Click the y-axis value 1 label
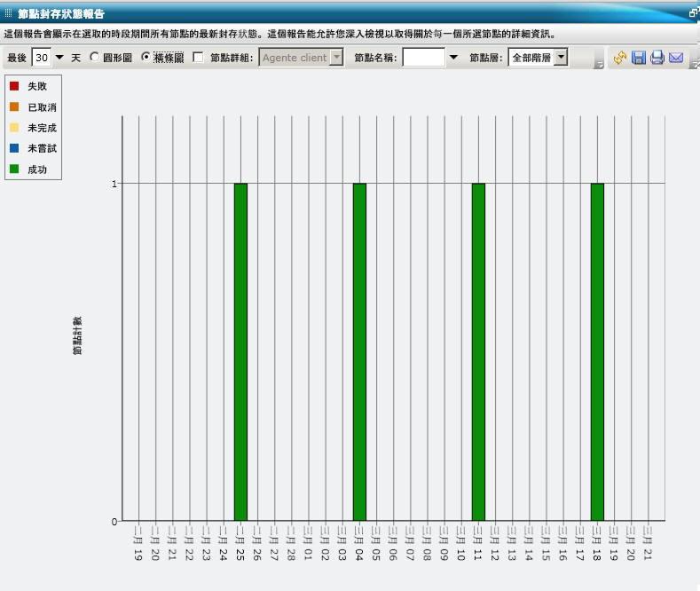 coord(114,184)
